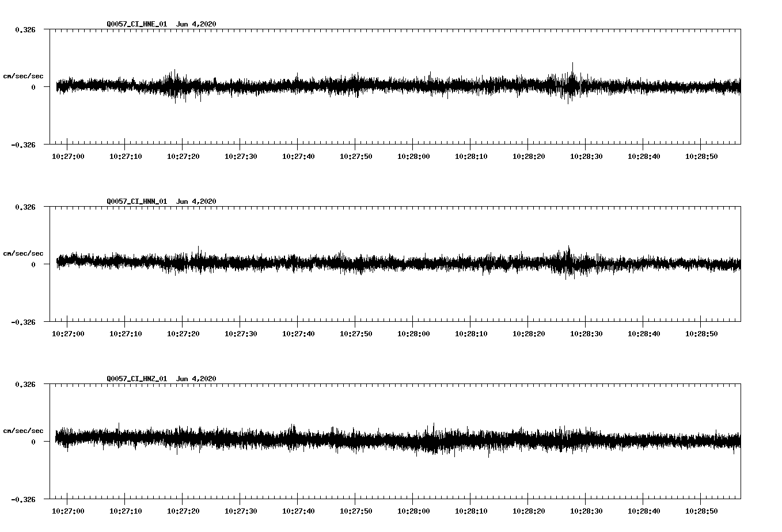The image size is (782, 532).
Task: Click the 10:28:50 time label on HNE plot
Action: pos(701,156)
